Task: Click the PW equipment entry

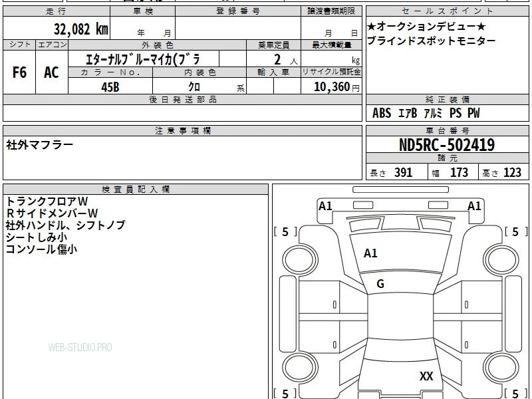Action: (473, 113)
